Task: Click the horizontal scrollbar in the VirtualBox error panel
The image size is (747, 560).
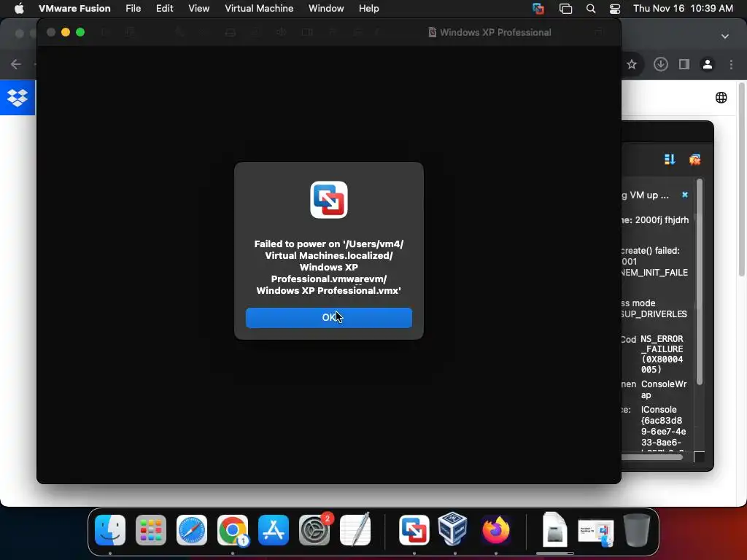Action: (651, 457)
